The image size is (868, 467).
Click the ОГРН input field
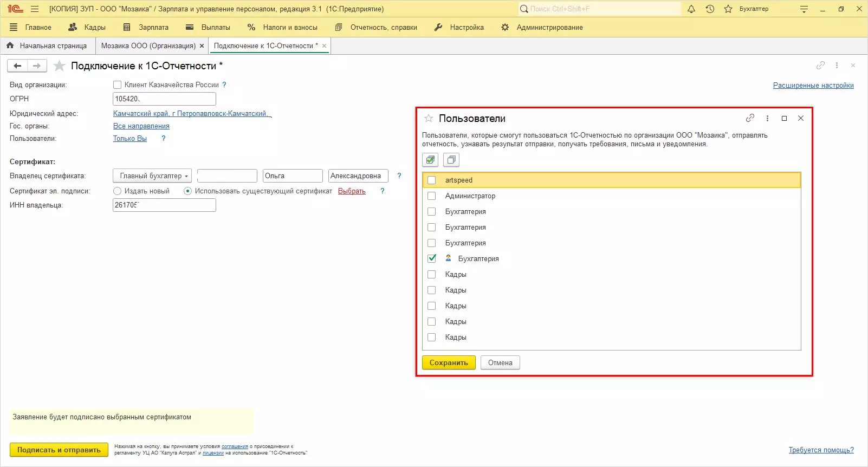pyautogui.click(x=164, y=99)
